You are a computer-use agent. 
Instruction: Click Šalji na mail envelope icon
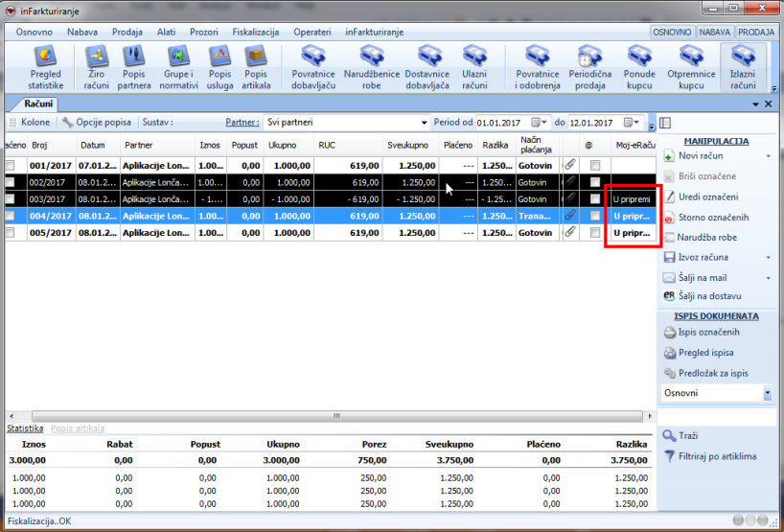point(669,278)
